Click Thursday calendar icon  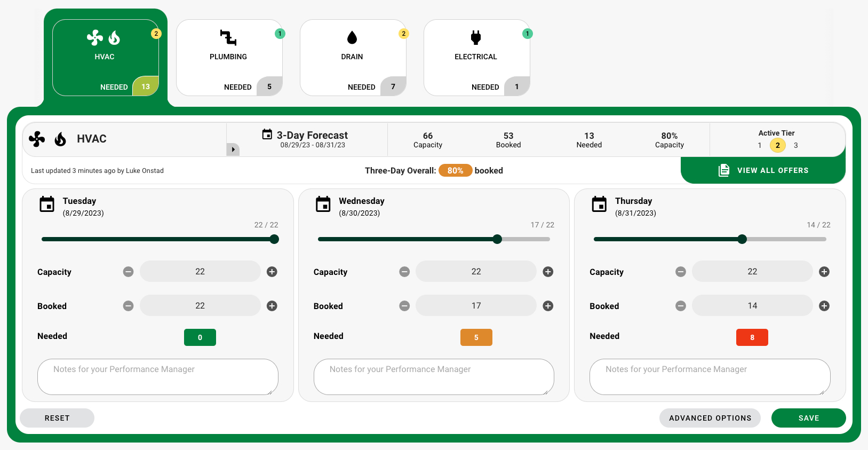(x=599, y=204)
